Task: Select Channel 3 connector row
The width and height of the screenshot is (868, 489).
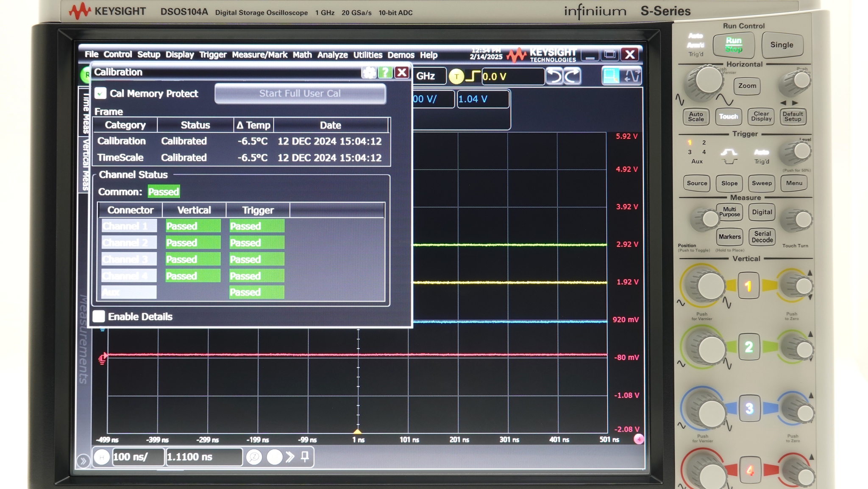Action: 129,259
